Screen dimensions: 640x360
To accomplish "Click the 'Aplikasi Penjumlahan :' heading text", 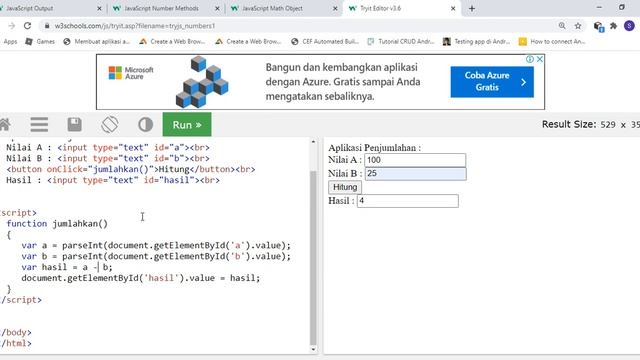I will coord(374,148).
